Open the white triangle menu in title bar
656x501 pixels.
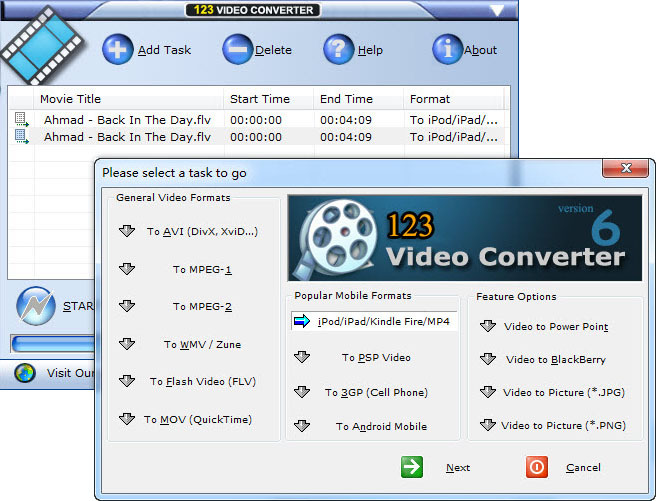[497, 10]
